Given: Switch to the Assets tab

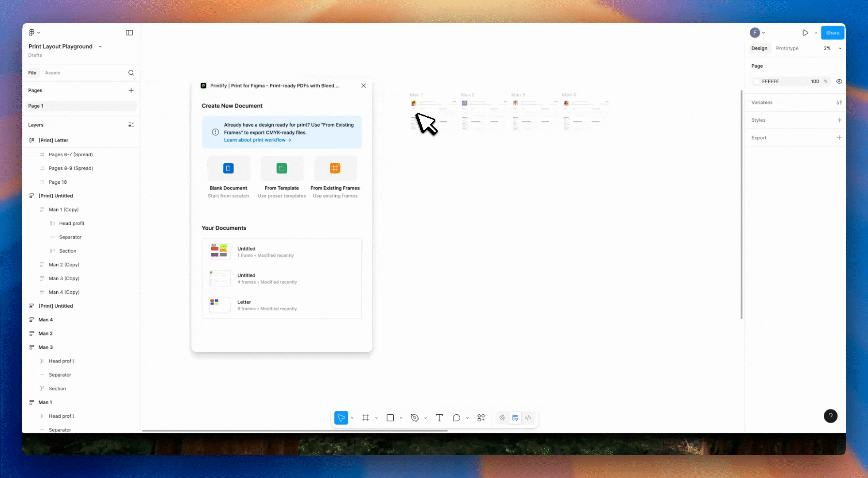Looking at the screenshot, I should point(53,73).
